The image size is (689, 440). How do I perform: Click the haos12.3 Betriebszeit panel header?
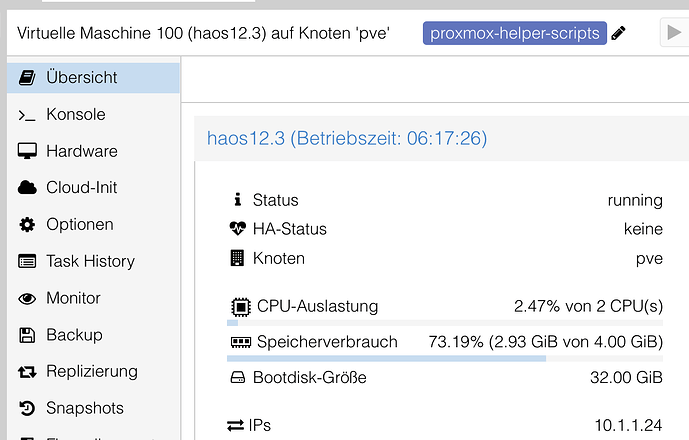(441, 138)
